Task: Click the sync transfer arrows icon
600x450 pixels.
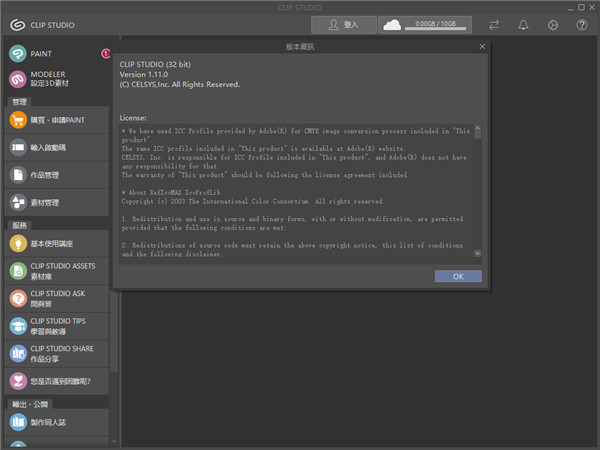Action: pos(494,25)
